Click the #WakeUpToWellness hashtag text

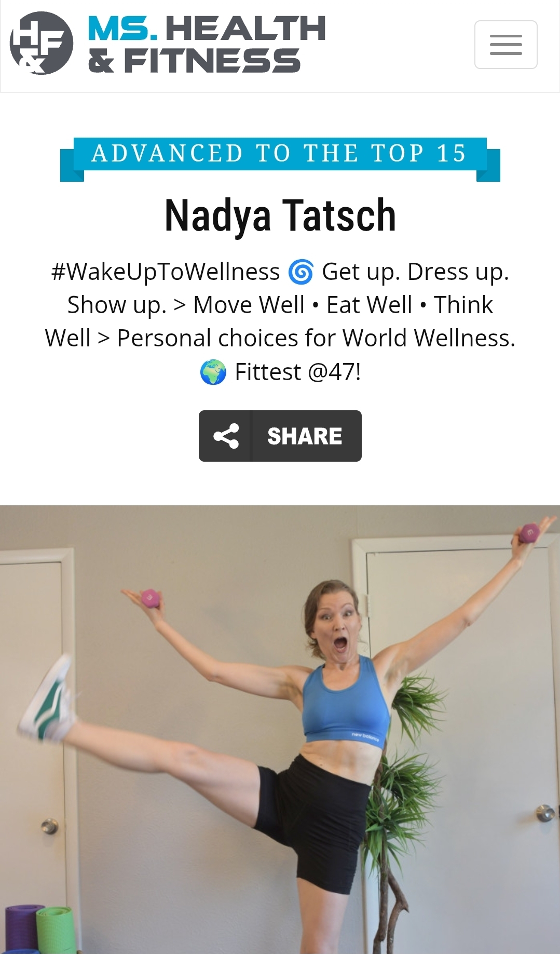click(166, 272)
